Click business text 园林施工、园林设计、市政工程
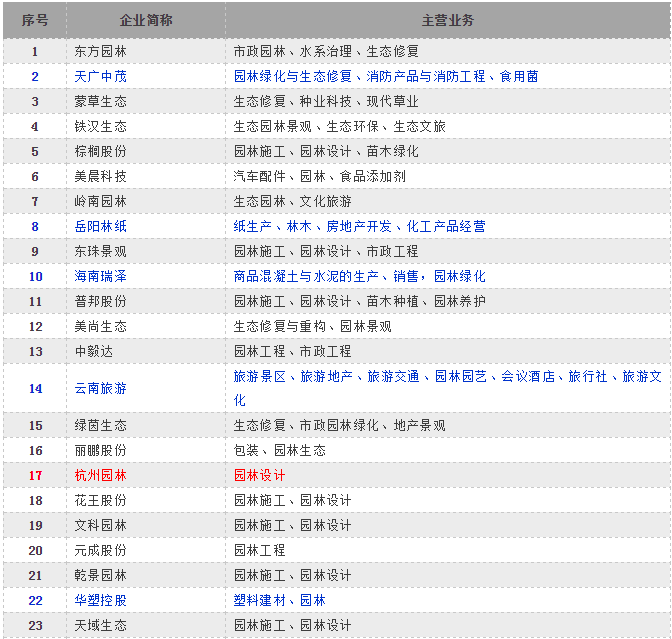Screen dimensions: 672x639 tap(326, 251)
